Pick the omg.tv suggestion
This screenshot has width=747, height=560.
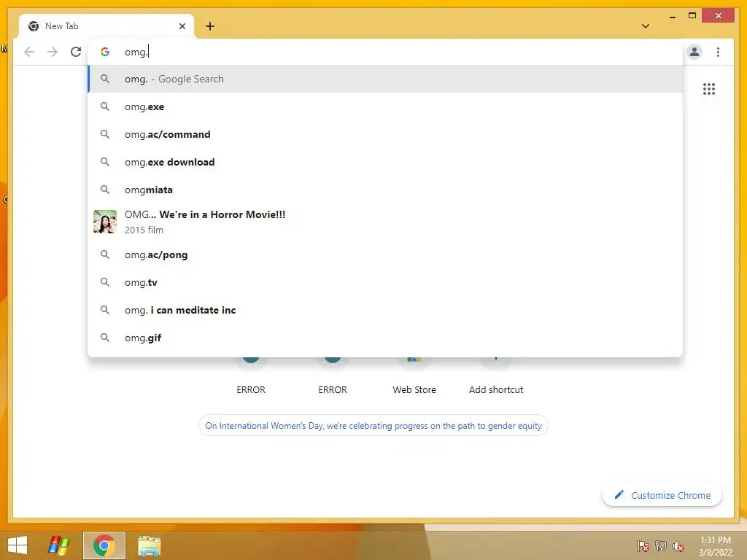385,282
